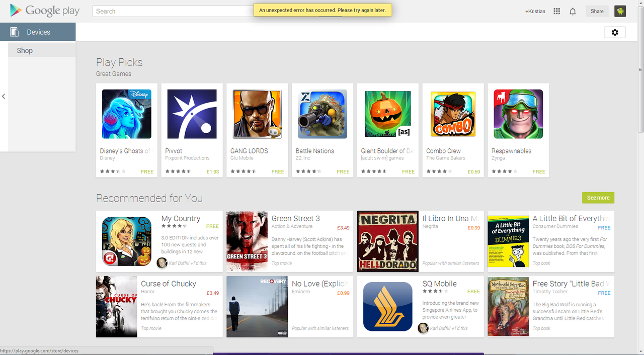
Task: Click the Google Play logo
Action: (44, 11)
